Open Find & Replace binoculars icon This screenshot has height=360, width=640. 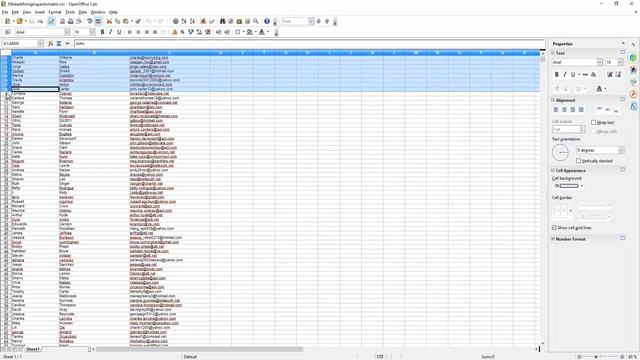222,21
